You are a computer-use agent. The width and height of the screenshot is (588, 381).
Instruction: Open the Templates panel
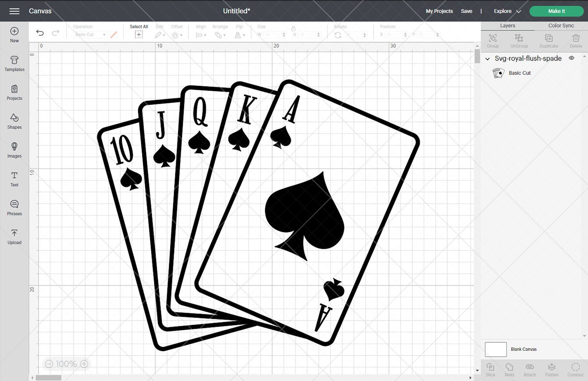14,63
